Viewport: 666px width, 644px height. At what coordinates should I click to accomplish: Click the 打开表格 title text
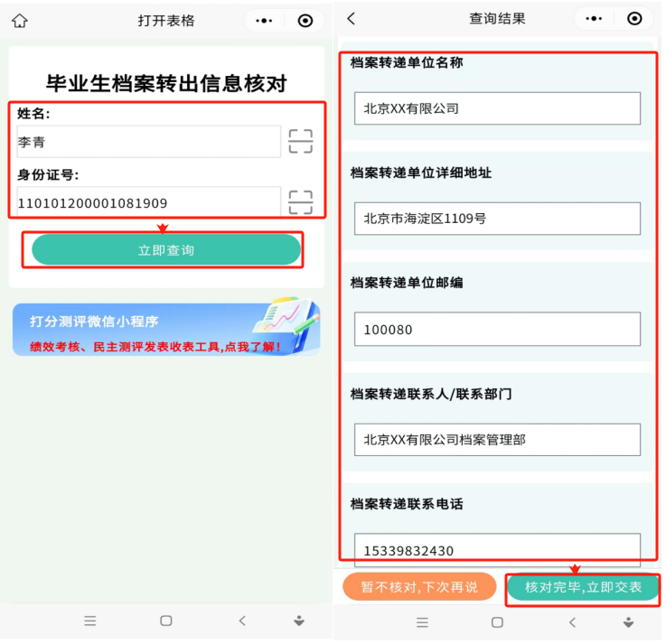click(x=166, y=21)
